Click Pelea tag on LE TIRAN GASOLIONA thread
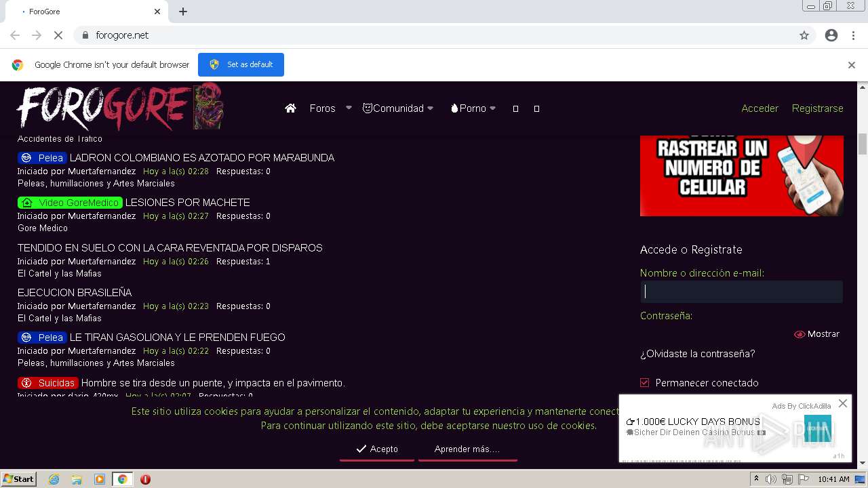Screen dimensions: 868x488 42,338
